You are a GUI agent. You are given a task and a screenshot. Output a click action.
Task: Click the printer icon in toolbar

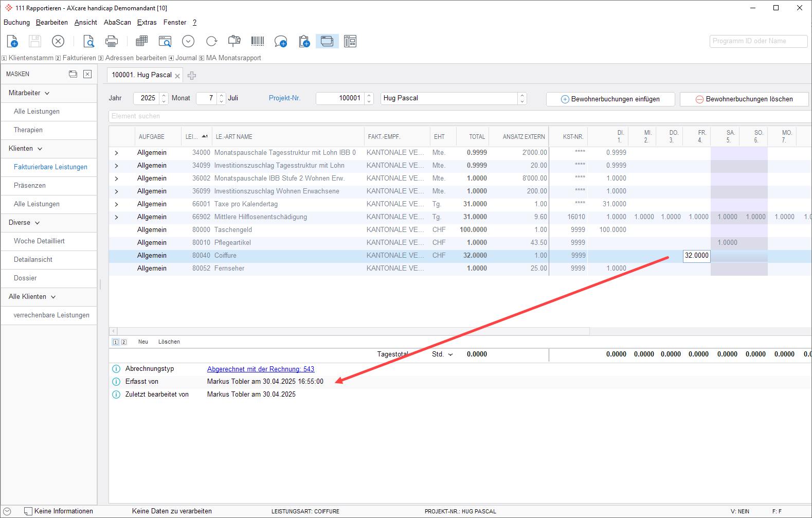pos(111,41)
